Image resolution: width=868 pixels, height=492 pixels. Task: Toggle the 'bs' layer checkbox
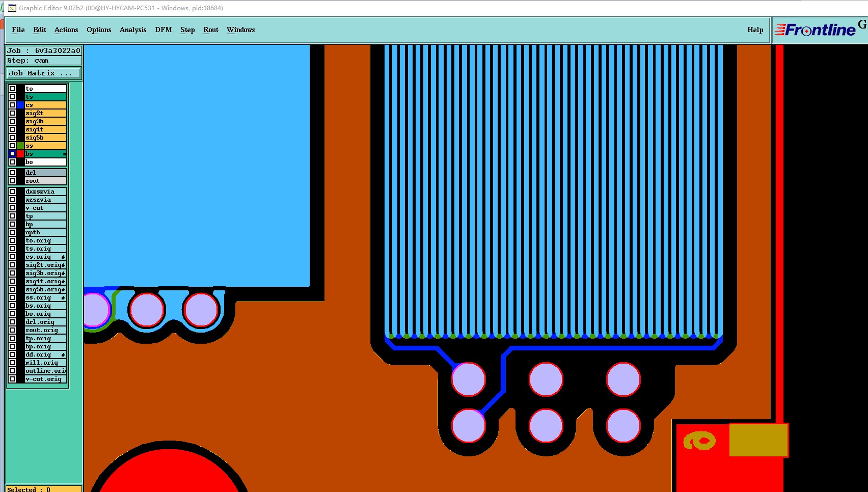pyautogui.click(x=12, y=154)
